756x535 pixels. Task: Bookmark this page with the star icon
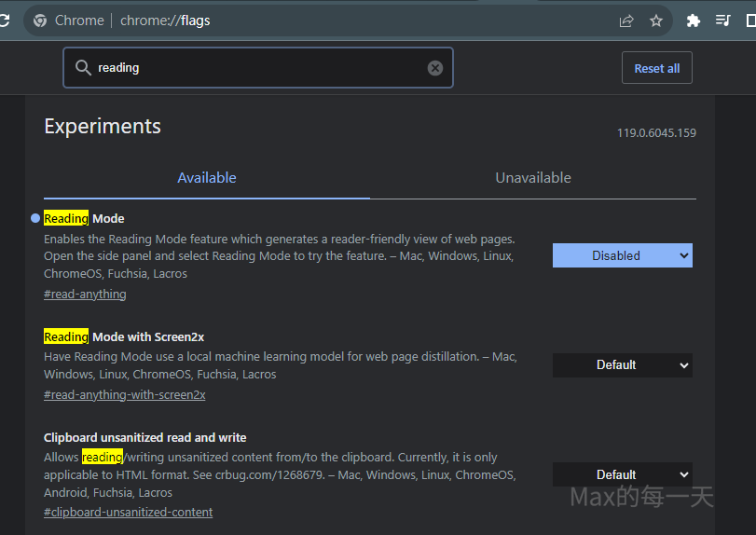point(656,21)
